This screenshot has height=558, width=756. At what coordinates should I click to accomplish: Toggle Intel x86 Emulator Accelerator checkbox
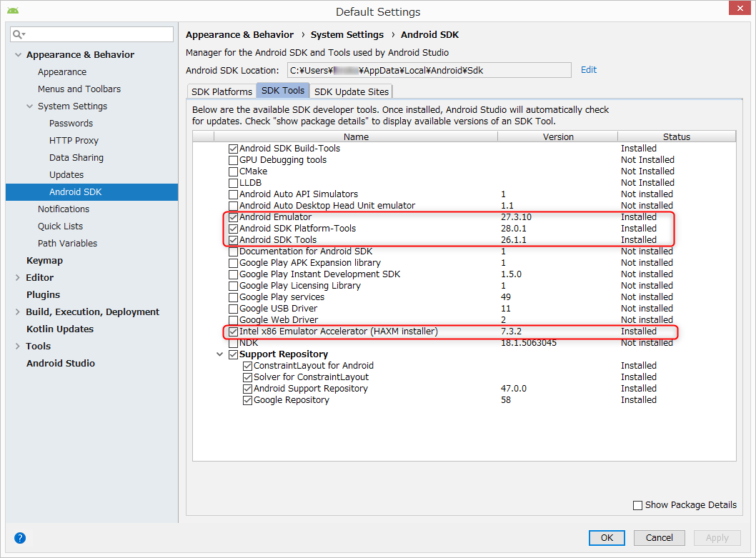click(x=234, y=332)
